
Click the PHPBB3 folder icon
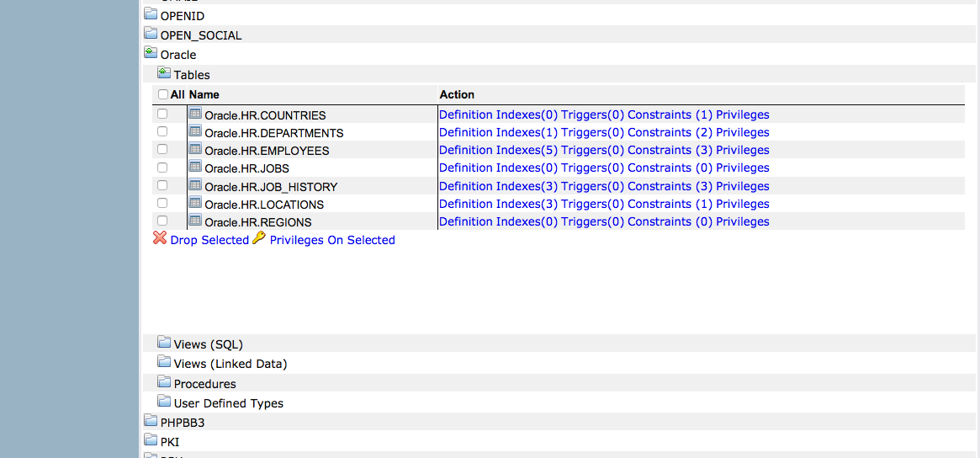151,421
